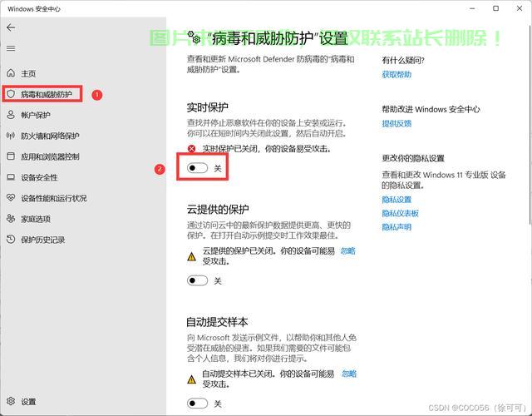The height and width of the screenshot is (416, 532).
Task: Open the 隐私设置 link
Action: [397, 200]
